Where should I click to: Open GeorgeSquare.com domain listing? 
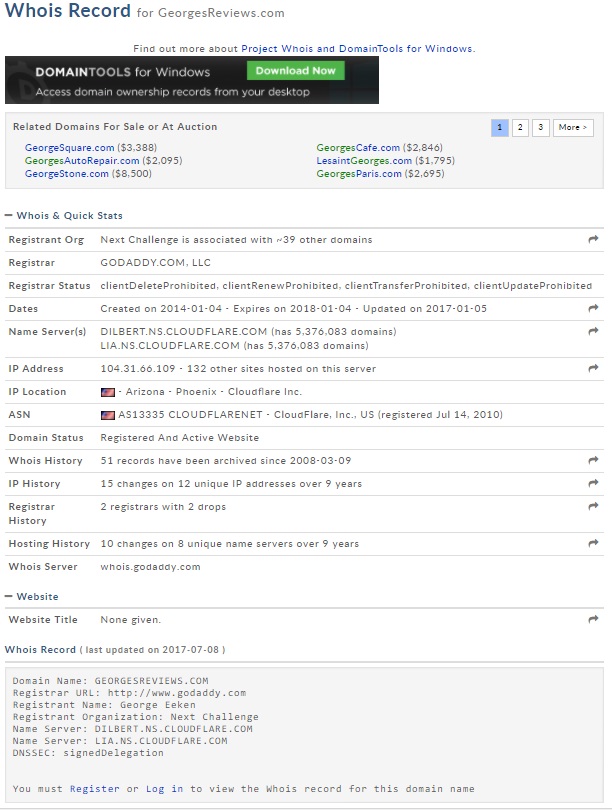[69, 148]
